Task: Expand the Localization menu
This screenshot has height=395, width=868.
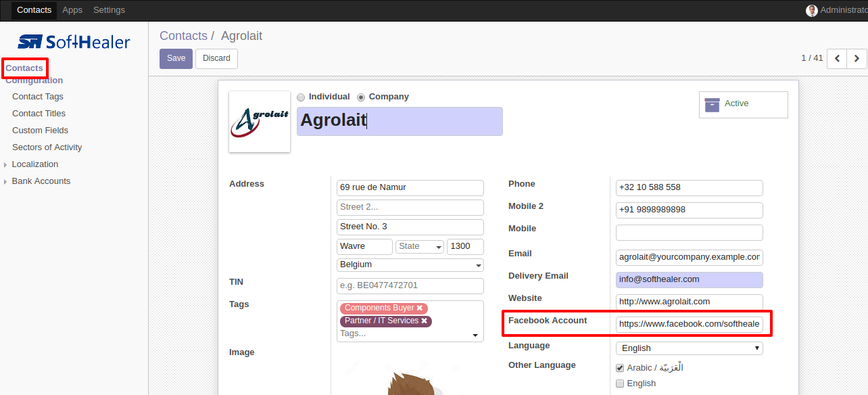Action: 35,164
